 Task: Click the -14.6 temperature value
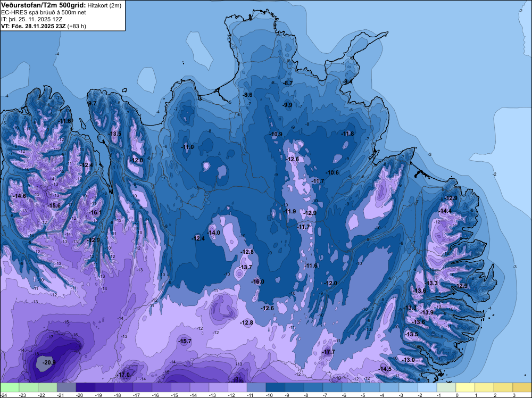[x=19, y=196]
